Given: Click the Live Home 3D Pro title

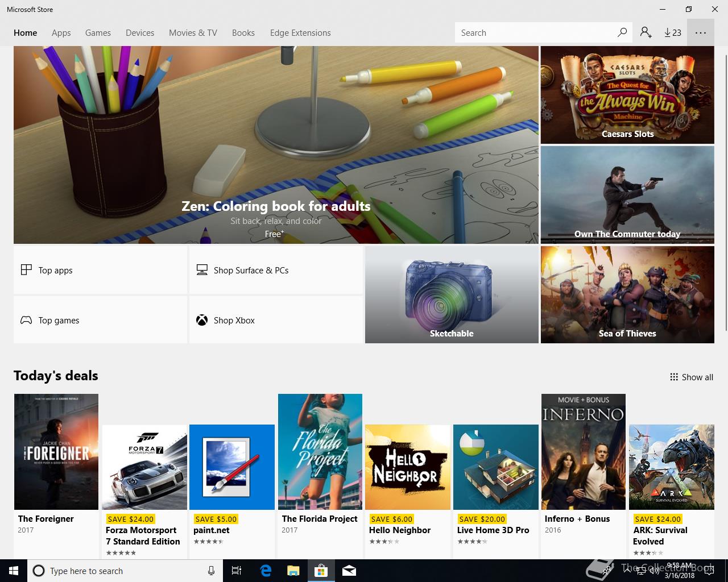Looking at the screenshot, I should (x=493, y=530).
